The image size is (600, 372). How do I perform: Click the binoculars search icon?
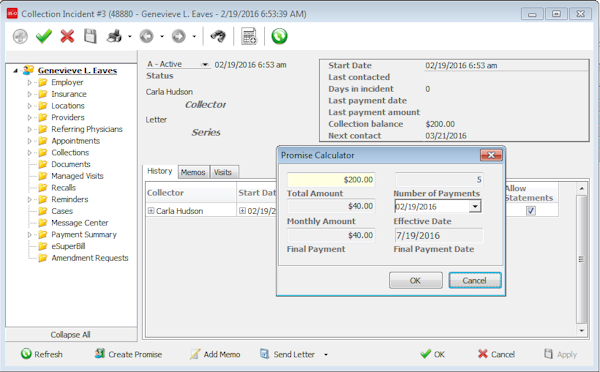tap(218, 36)
